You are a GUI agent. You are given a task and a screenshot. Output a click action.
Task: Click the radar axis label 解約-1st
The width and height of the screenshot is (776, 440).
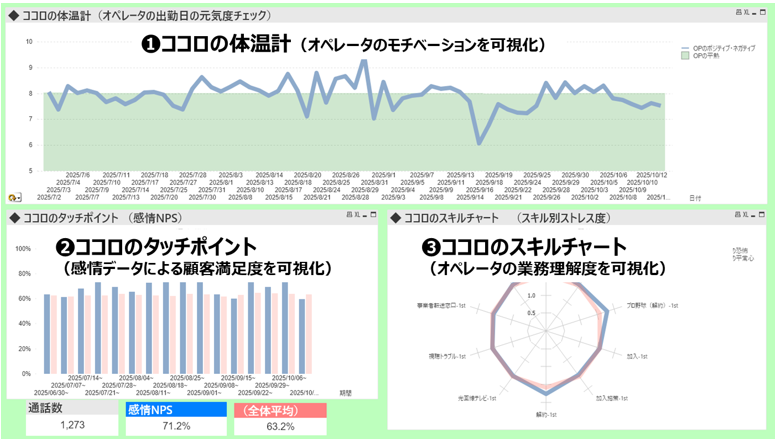tap(546, 415)
